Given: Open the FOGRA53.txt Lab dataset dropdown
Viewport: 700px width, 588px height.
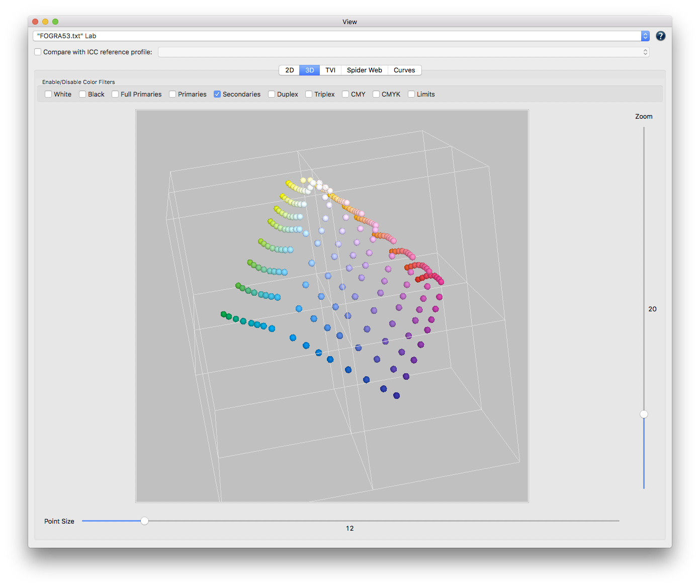Looking at the screenshot, I should click(341, 36).
